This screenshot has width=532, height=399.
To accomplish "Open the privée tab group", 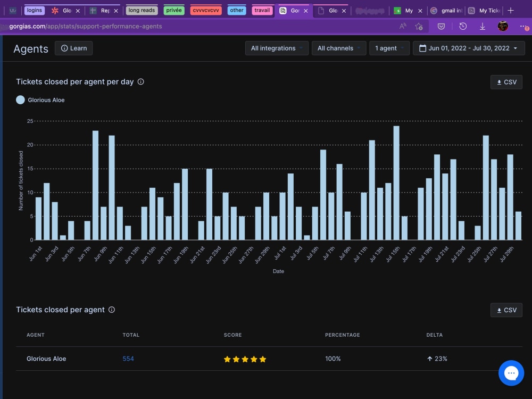I will pos(174,10).
